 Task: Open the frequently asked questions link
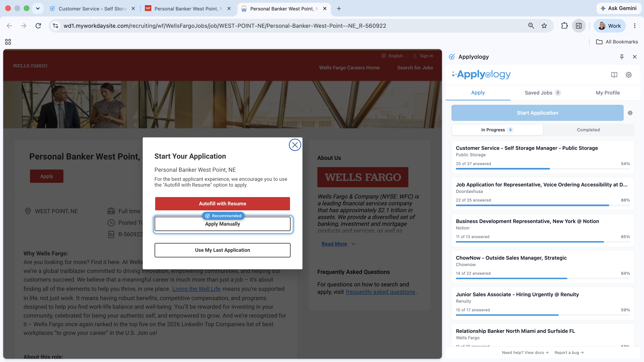(380, 292)
